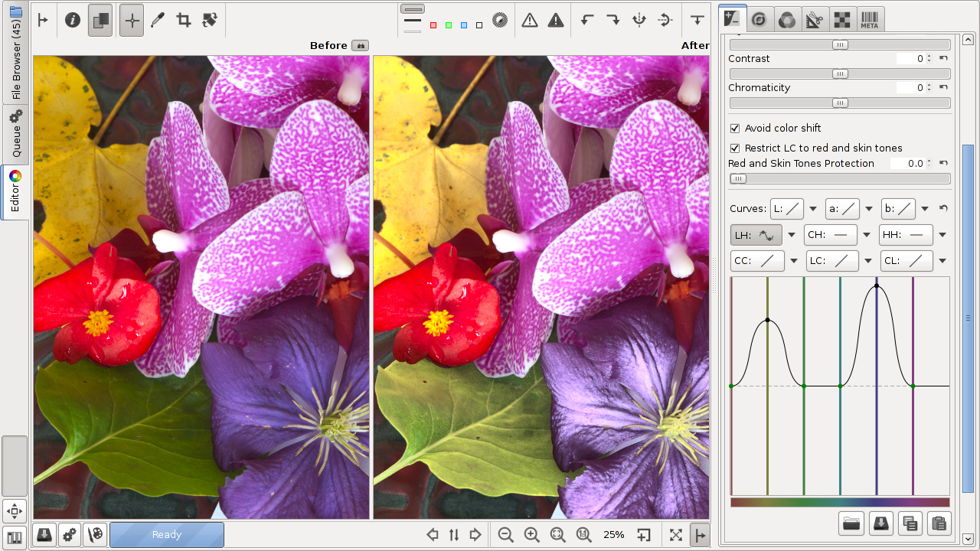Disable Restrict LC to red and skin tones
Screen dimensions: 980x551
point(735,148)
